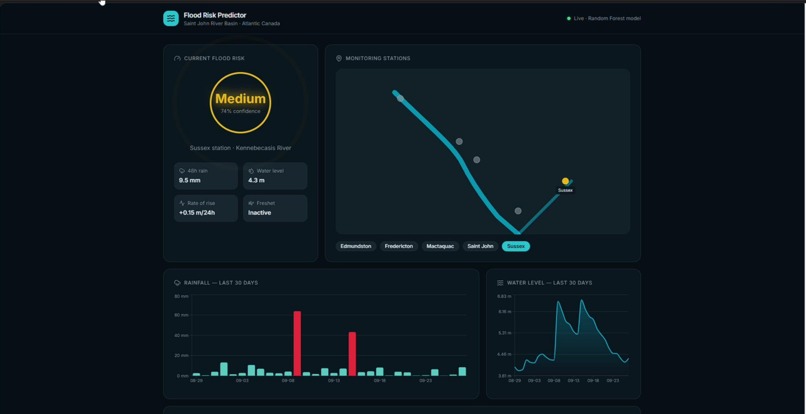Click the 'Sussex' label under the yellow map marker

565,190
